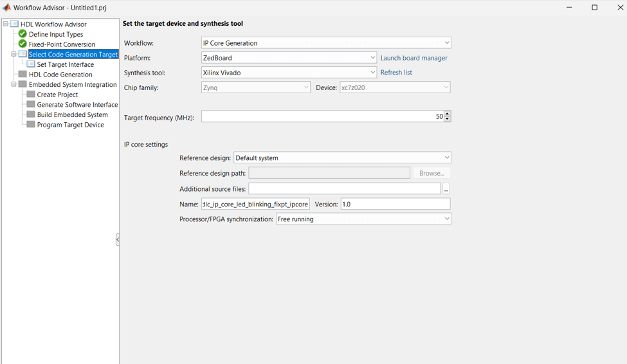
Task: Click the Generate Software Interface step icon
Action: pos(31,104)
